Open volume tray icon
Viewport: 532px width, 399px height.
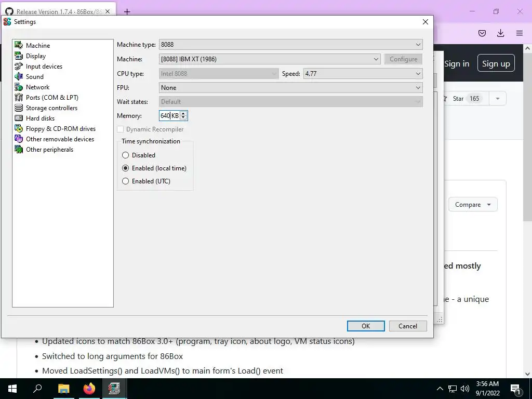point(465,389)
